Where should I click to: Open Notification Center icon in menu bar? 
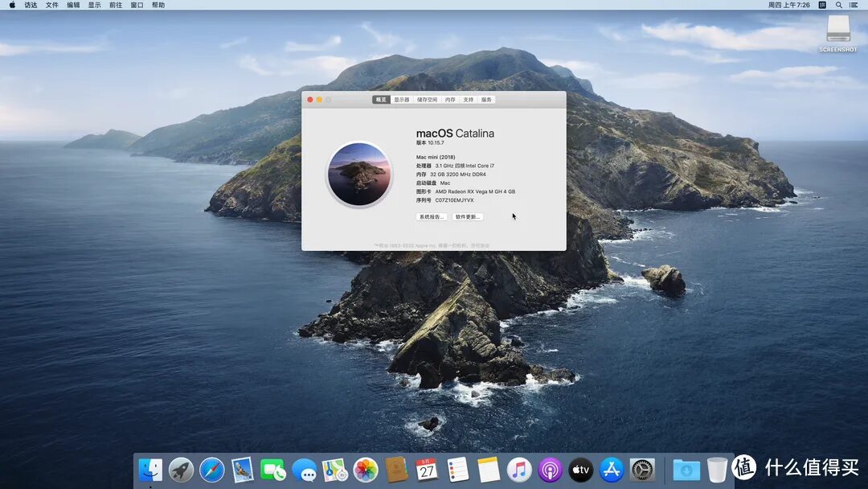point(854,5)
